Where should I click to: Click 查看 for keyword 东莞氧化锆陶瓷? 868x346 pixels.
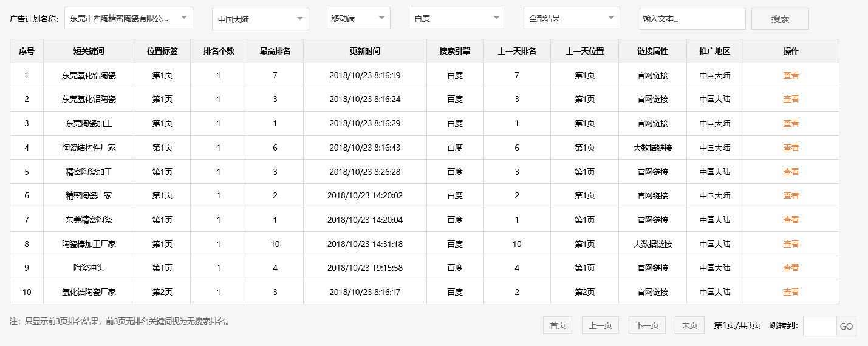pyautogui.click(x=791, y=75)
